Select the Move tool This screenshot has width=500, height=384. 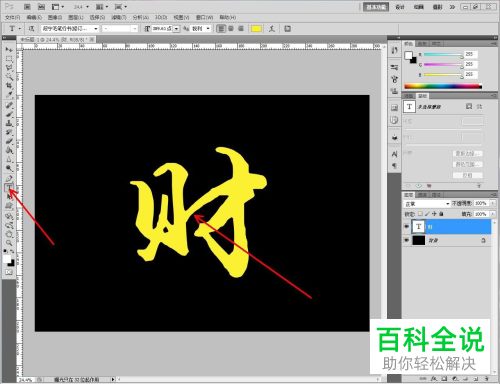9,50
